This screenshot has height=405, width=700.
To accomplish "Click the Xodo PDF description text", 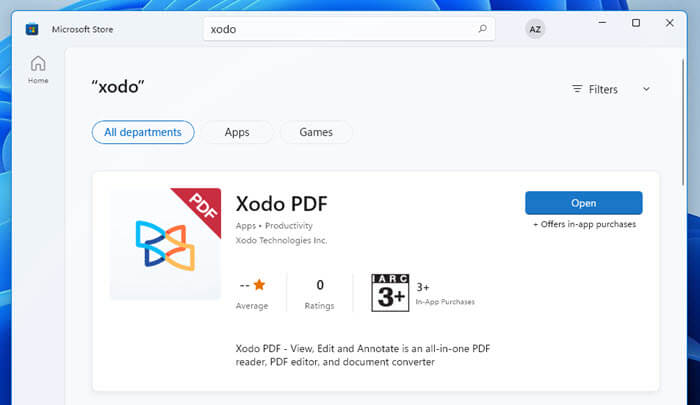I will click(362, 355).
